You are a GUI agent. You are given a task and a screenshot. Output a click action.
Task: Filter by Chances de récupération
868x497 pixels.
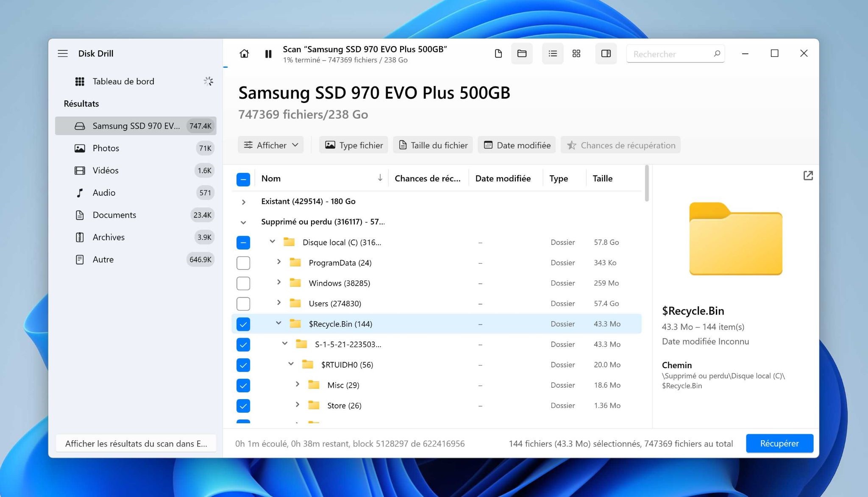[x=620, y=145]
